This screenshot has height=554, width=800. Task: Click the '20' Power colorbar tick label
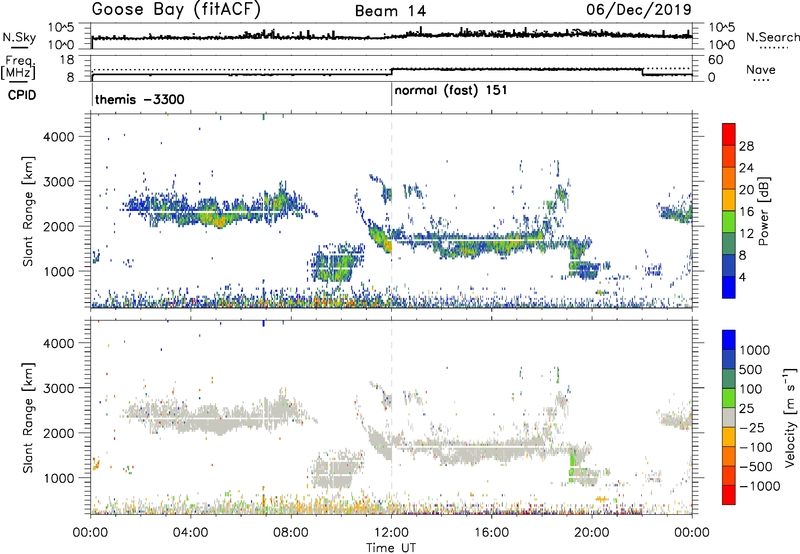pyautogui.click(x=746, y=190)
